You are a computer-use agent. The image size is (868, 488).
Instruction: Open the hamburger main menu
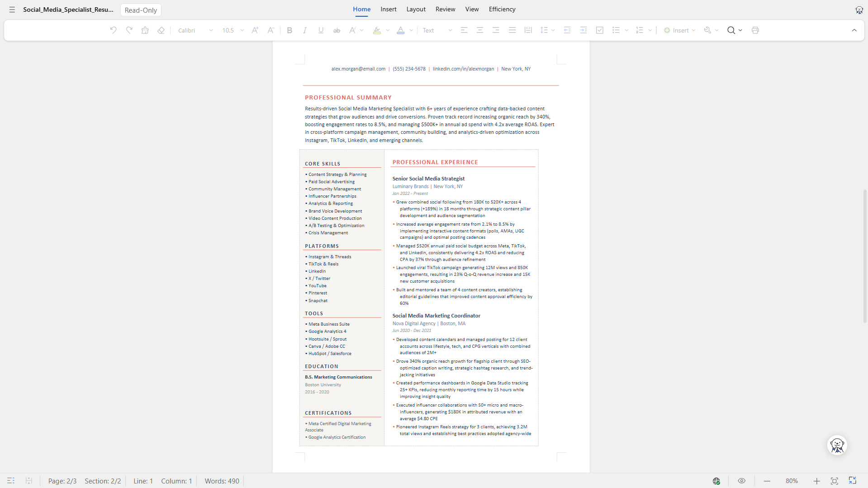(12, 9)
